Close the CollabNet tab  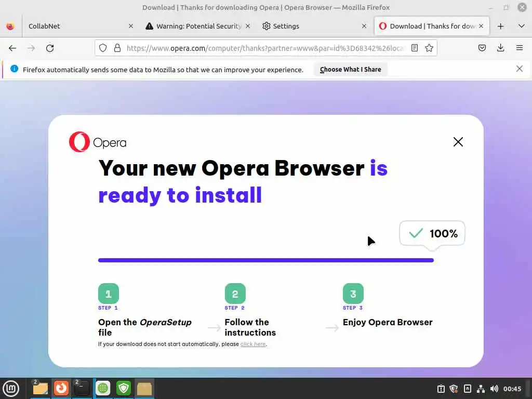(130, 26)
